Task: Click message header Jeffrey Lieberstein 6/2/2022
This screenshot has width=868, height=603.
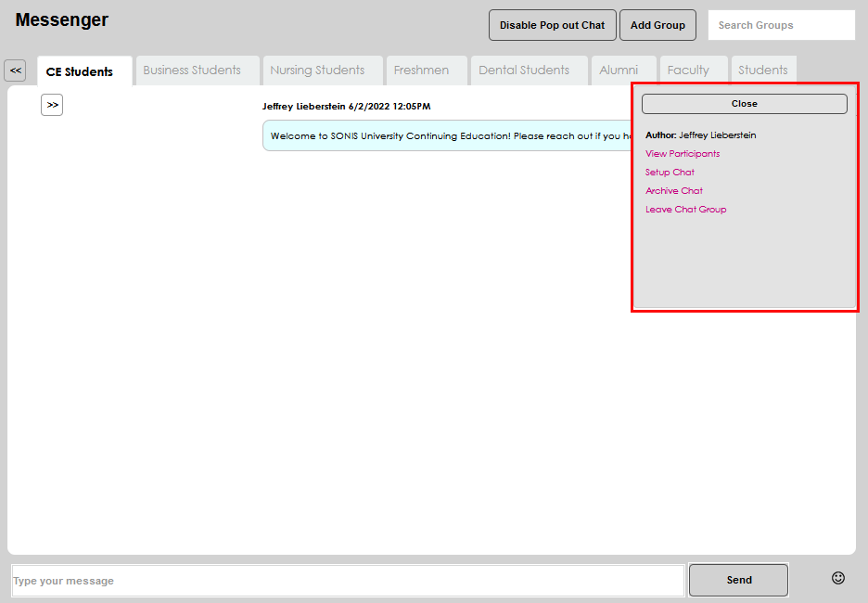Action: click(347, 107)
